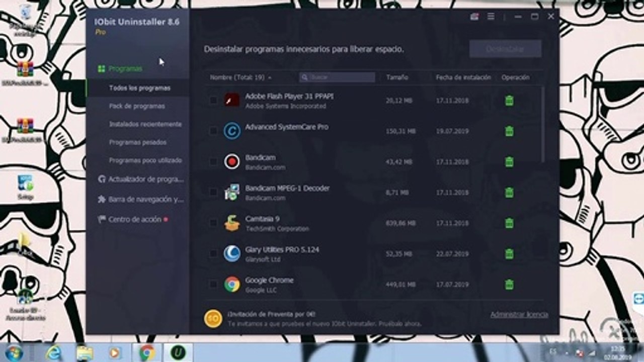The height and width of the screenshot is (362, 644).
Task: Click the Operación column header
Action: [515, 77]
